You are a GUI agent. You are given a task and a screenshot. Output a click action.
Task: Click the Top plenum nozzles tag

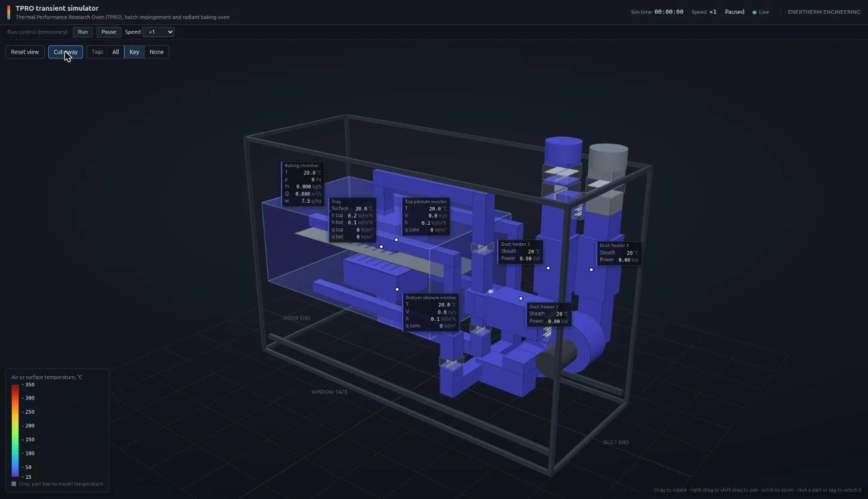[426, 216]
